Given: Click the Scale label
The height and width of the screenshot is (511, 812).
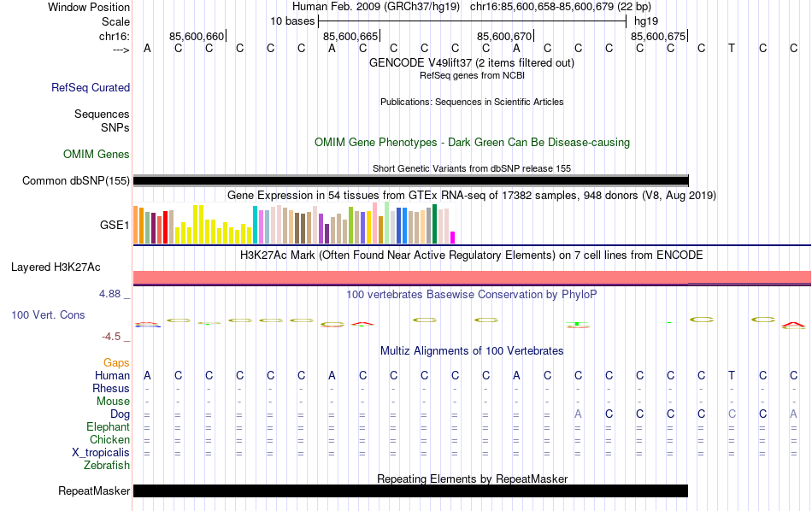Looking at the screenshot, I should point(116,21).
